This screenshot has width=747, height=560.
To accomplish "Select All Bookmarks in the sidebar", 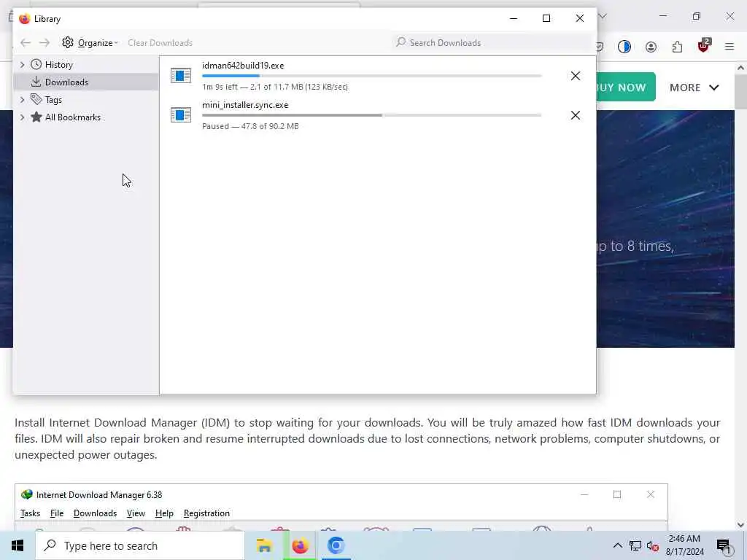I will point(72,117).
